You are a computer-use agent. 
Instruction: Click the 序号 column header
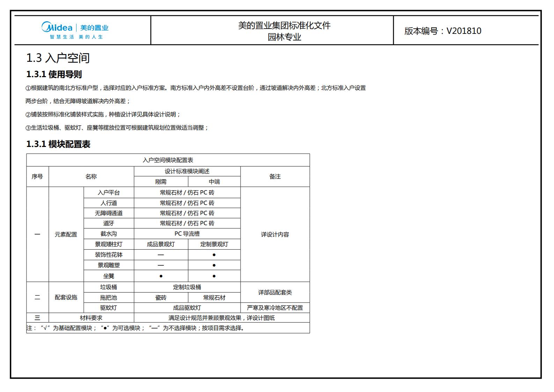37,177
